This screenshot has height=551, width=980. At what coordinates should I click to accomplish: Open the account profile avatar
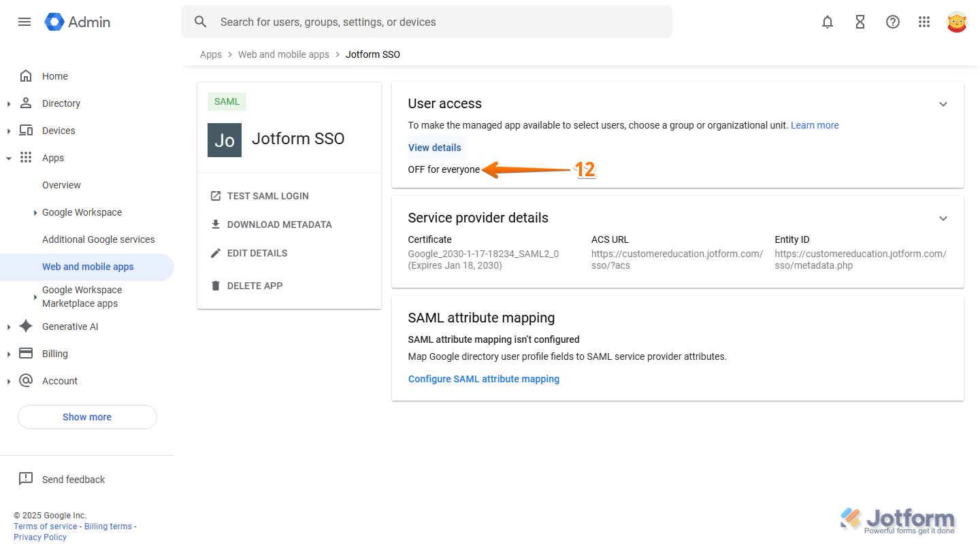[957, 22]
